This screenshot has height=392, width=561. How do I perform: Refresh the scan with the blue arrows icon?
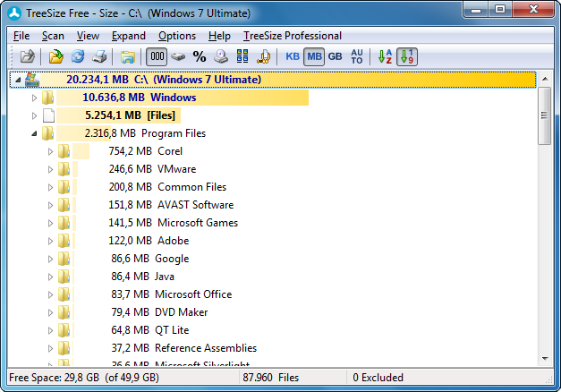pos(78,56)
